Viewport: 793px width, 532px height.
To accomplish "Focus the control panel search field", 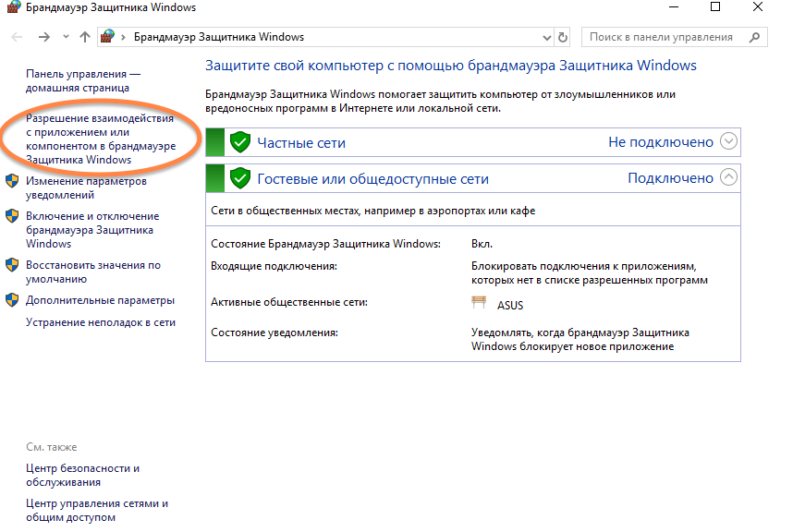I will click(x=674, y=37).
